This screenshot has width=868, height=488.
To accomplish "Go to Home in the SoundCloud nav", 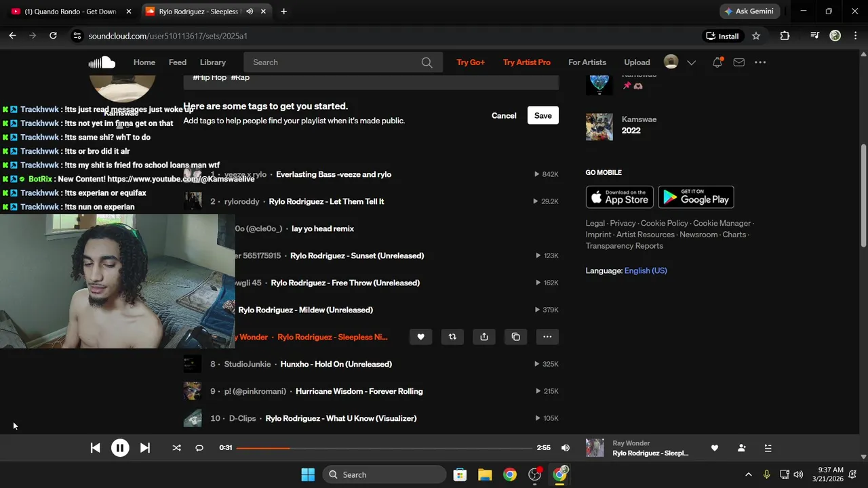I will (x=144, y=62).
